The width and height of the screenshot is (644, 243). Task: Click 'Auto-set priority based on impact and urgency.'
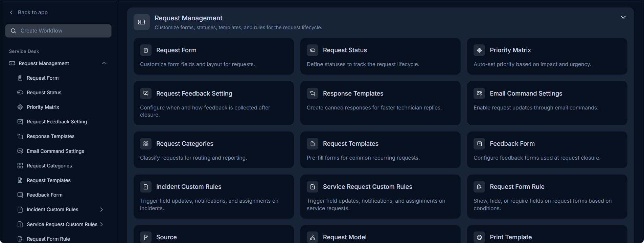pyautogui.click(x=532, y=64)
